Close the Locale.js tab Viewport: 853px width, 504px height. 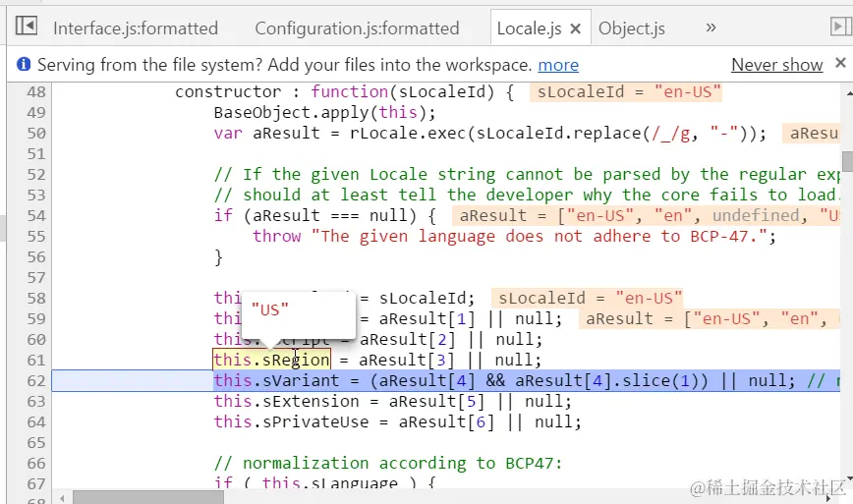(x=576, y=28)
